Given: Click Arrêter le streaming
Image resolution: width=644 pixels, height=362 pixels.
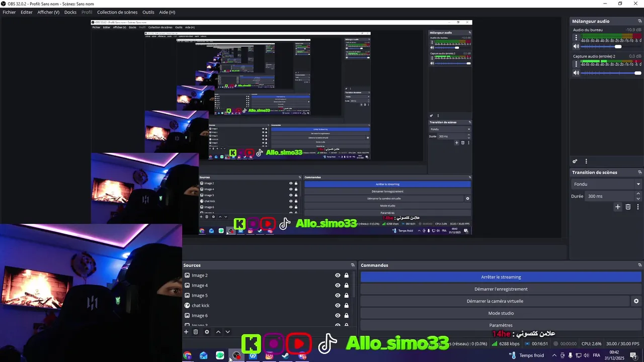Looking at the screenshot, I should 501,277.
